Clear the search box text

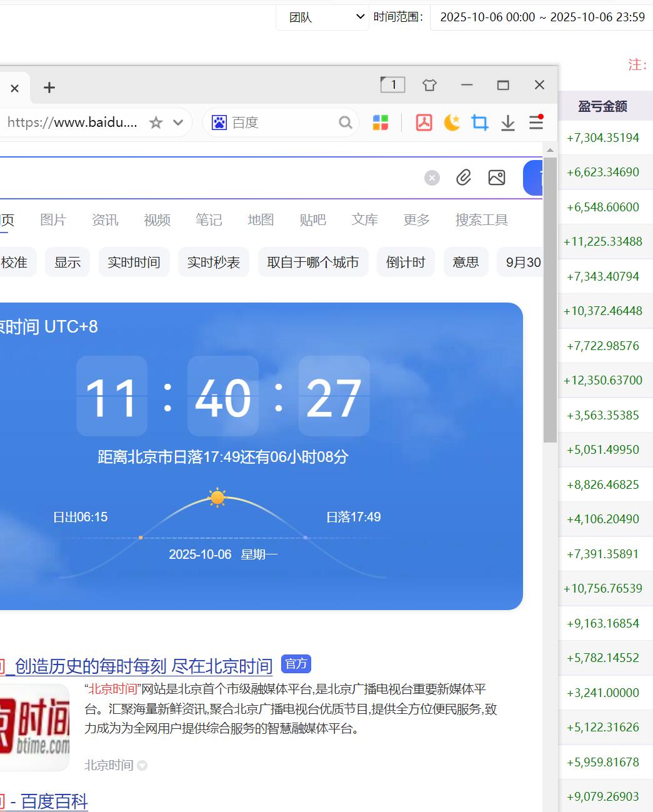coord(432,178)
